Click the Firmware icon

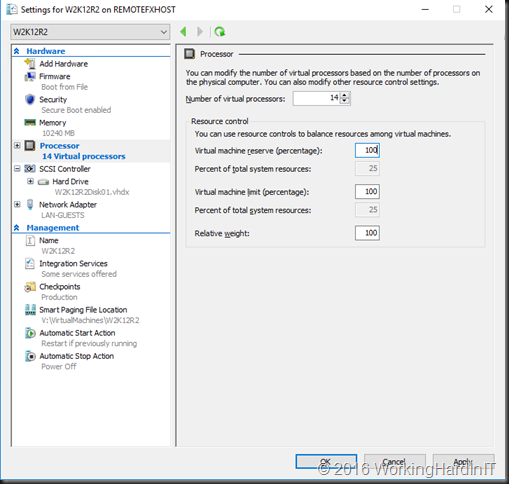[x=30, y=76]
